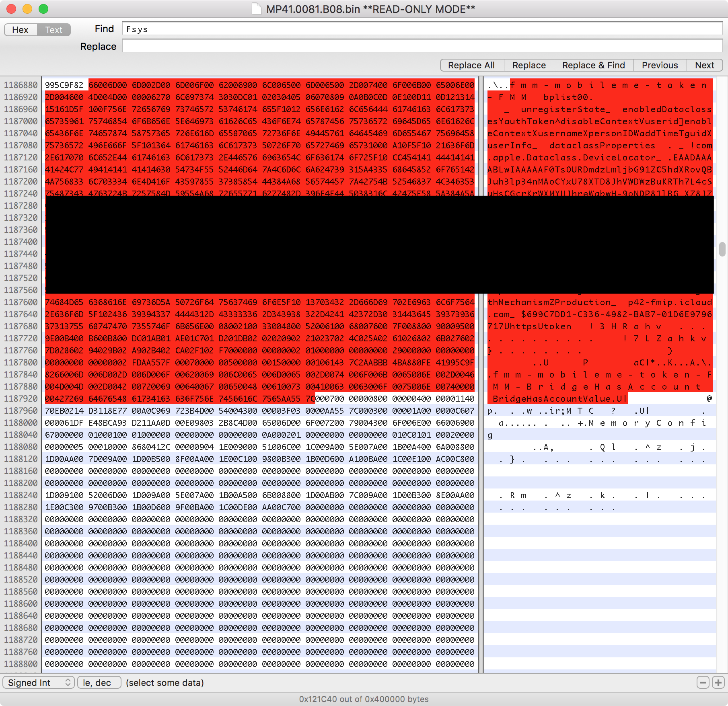This screenshot has width=728, height=706.
Task: Click the document icon in title bar
Action: (256, 9)
